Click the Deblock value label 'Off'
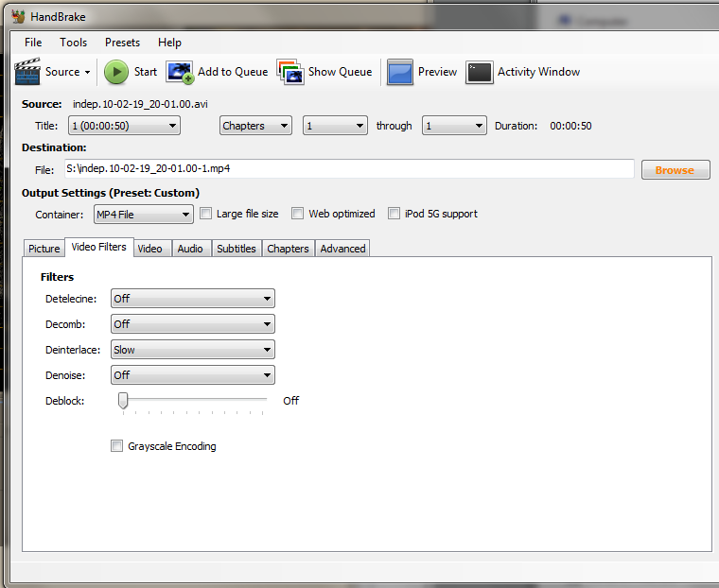 [x=291, y=401]
